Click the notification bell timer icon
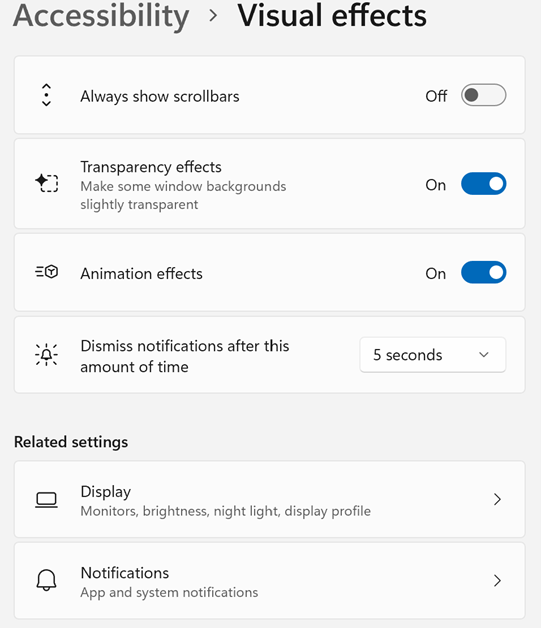 point(46,354)
